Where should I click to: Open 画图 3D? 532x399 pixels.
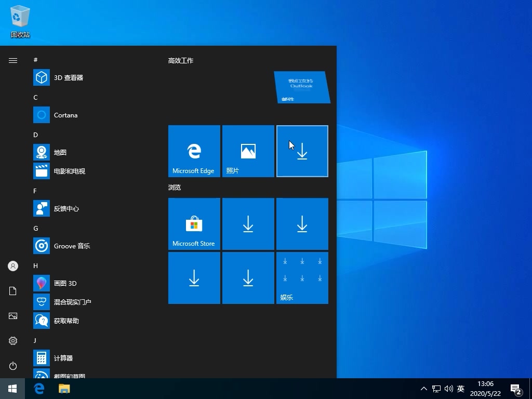68,283
